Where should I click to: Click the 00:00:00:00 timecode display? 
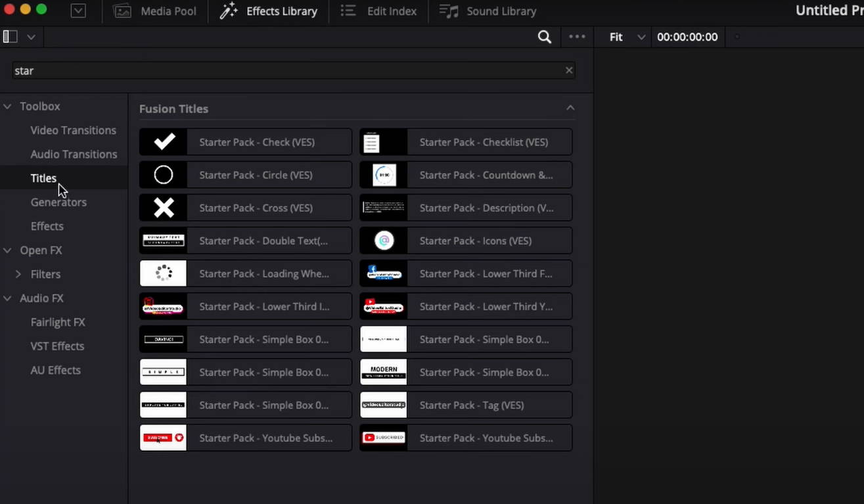pos(687,37)
